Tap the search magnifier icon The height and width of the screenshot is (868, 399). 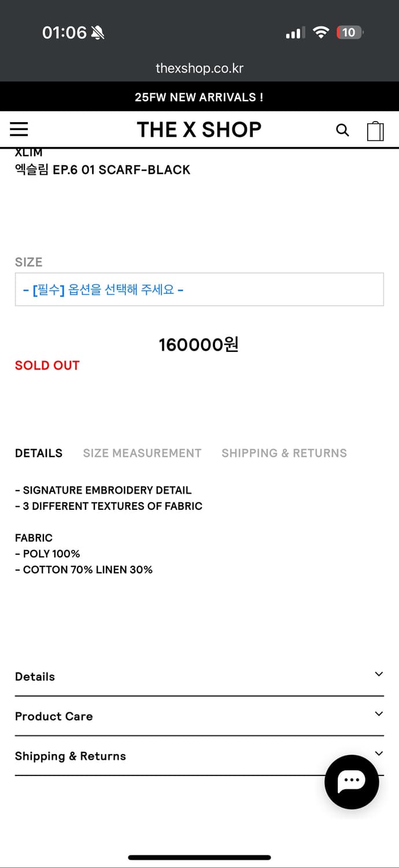pyautogui.click(x=342, y=130)
